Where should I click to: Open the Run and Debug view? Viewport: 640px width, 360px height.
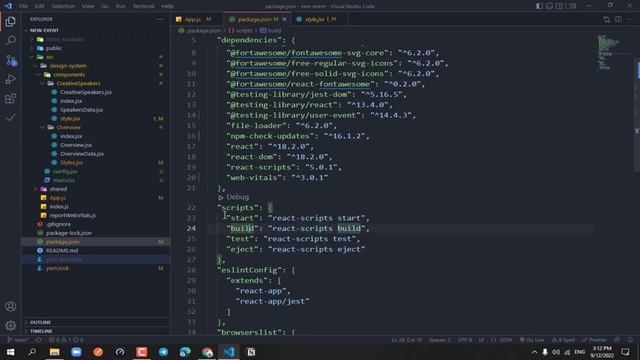point(11,79)
